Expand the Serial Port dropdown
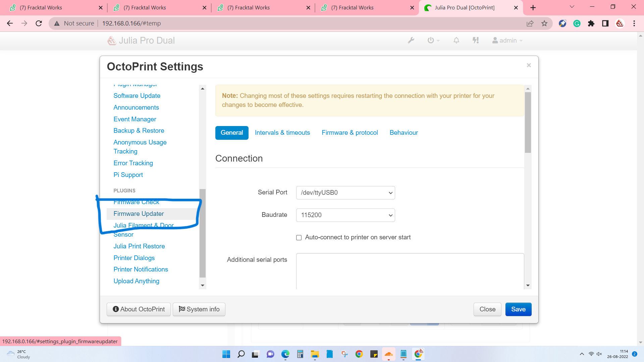Image resolution: width=644 pixels, height=362 pixels. coord(345,193)
